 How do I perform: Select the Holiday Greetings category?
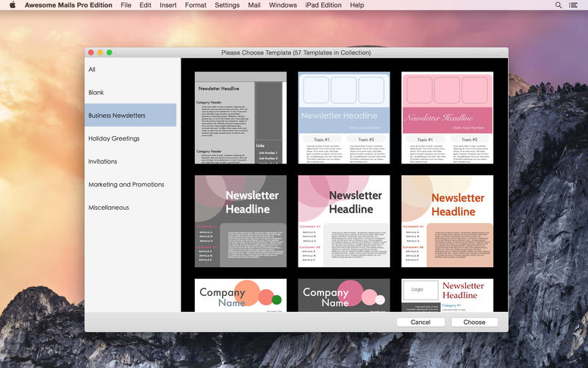pos(114,138)
